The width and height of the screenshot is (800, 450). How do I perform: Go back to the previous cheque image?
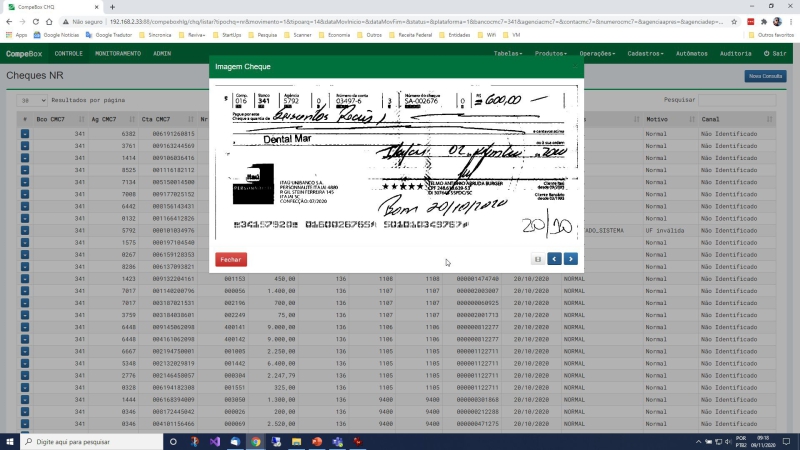[554, 259]
